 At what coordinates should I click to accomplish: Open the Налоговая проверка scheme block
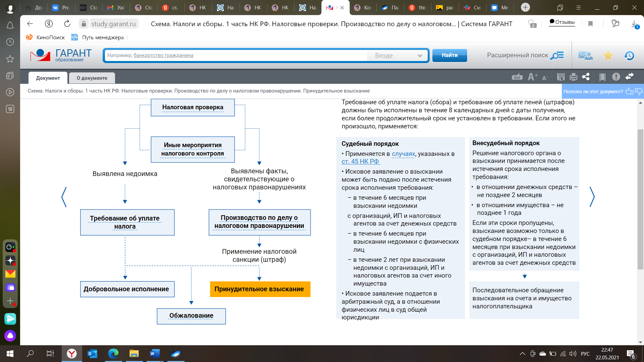click(193, 107)
